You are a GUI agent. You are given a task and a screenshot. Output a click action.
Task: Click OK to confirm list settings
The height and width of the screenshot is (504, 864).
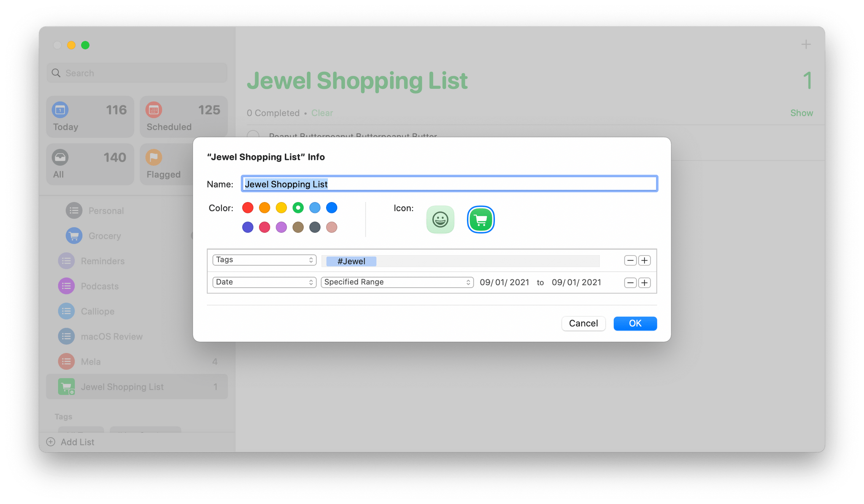(x=635, y=323)
